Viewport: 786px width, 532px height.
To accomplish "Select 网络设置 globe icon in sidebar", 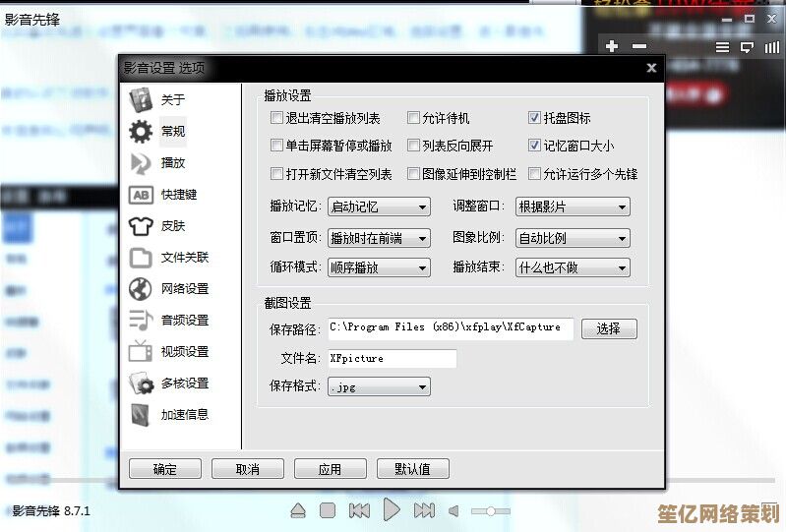I will click(142, 288).
